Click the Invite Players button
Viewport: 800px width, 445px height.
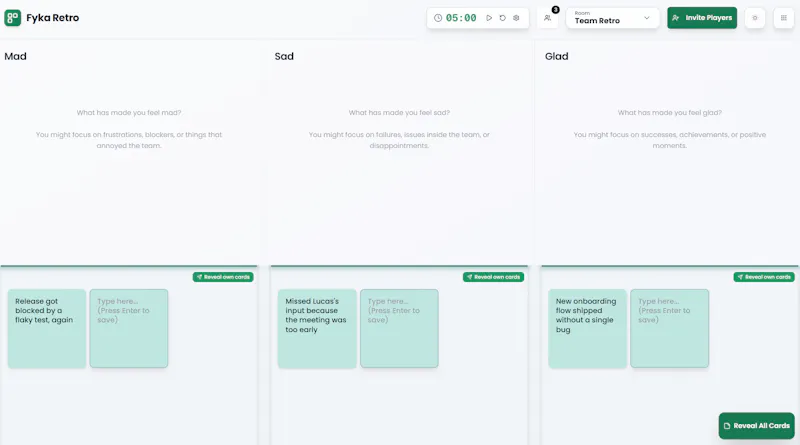(702, 18)
